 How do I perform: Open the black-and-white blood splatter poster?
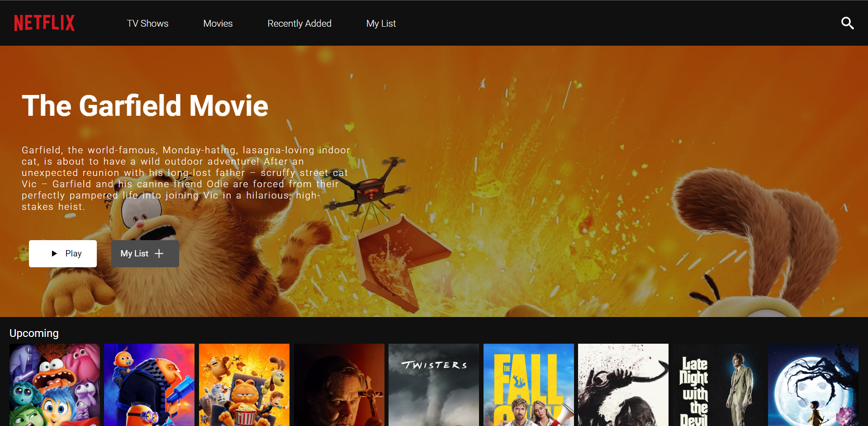point(623,385)
